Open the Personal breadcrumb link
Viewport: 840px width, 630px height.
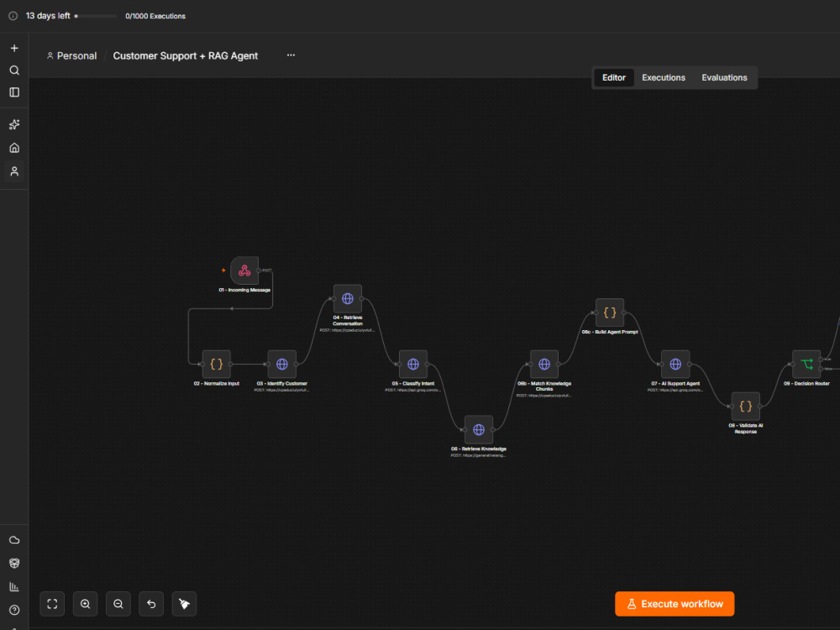click(71, 55)
